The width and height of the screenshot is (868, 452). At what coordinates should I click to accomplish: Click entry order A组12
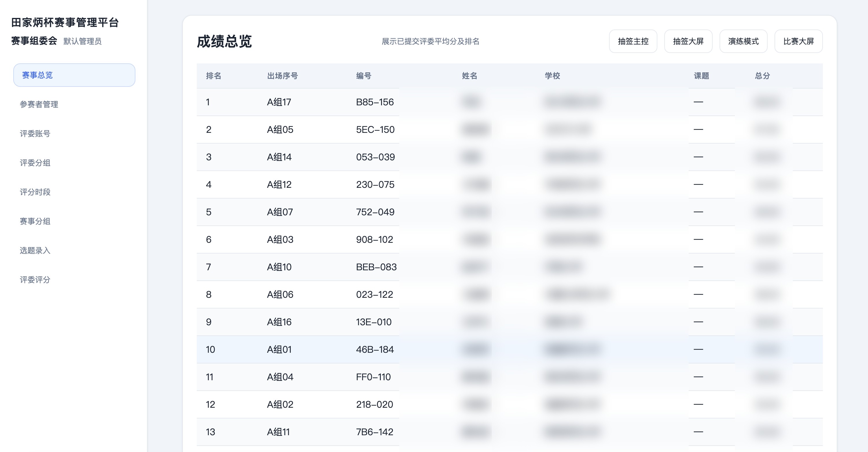click(279, 184)
